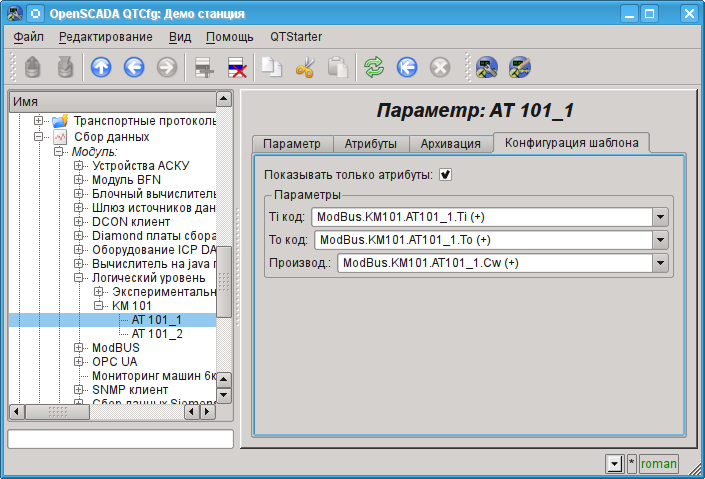Click the green Refresh page icon

point(374,67)
